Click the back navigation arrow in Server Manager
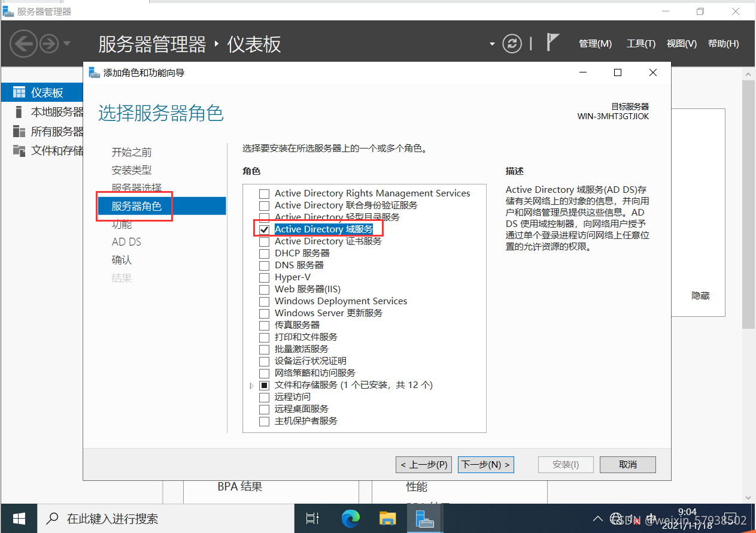756x533 pixels. (x=24, y=44)
